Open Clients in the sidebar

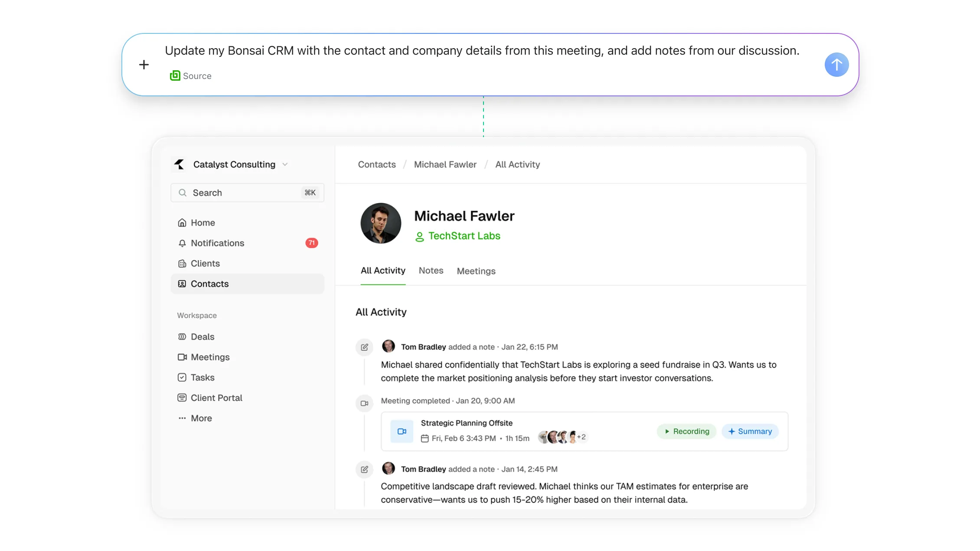[x=247, y=263]
